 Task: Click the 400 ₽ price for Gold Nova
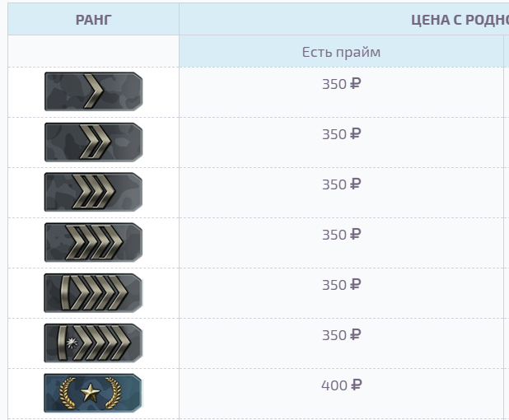pyautogui.click(x=341, y=385)
